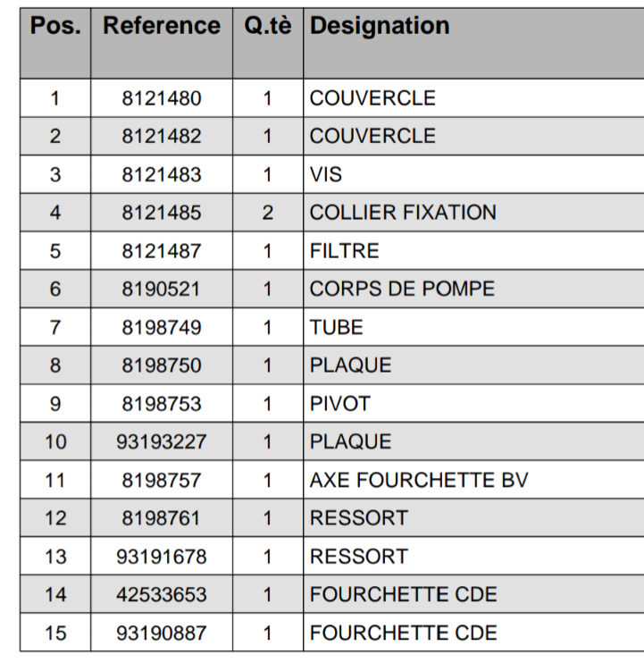The image size is (644, 671).
Task: Click the Reference column header
Action: click(162, 27)
